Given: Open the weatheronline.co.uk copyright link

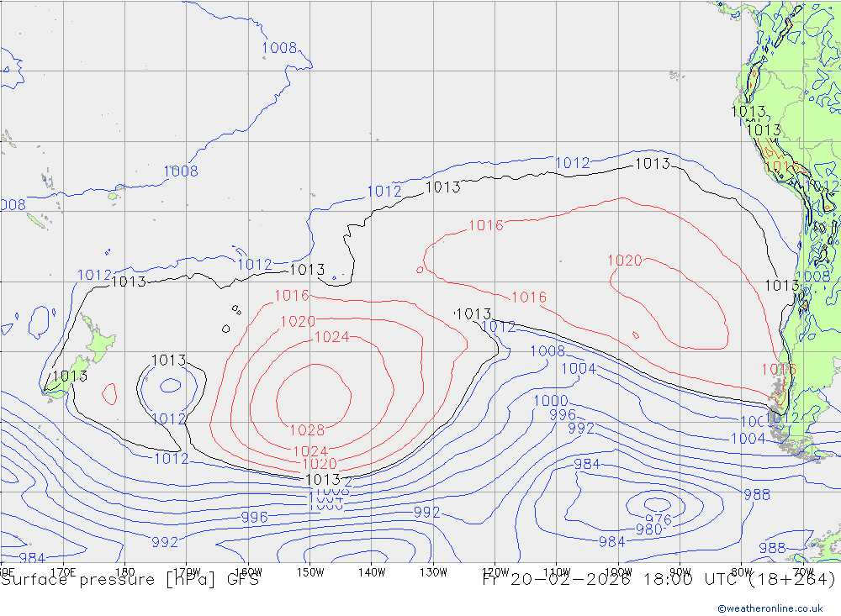Looking at the screenshot, I should click(770, 608).
